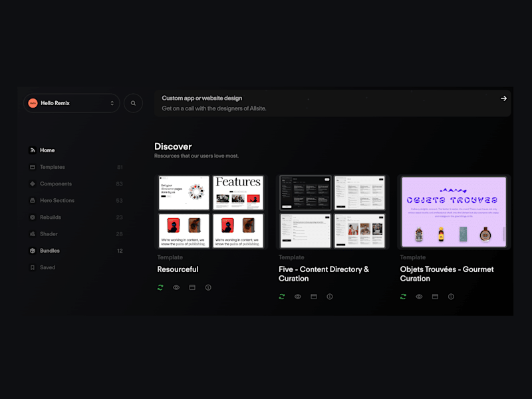The width and height of the screenshot is (532, 399).
Task: Open Hero Sections in sidebar
Action: [x=76, y=201]
